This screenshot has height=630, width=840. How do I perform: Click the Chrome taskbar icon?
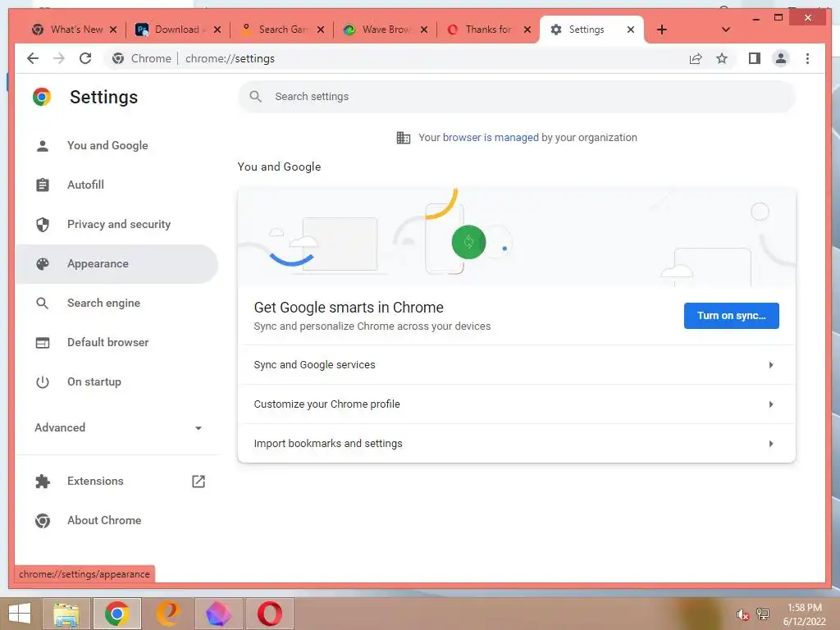(x=116, y=614)
